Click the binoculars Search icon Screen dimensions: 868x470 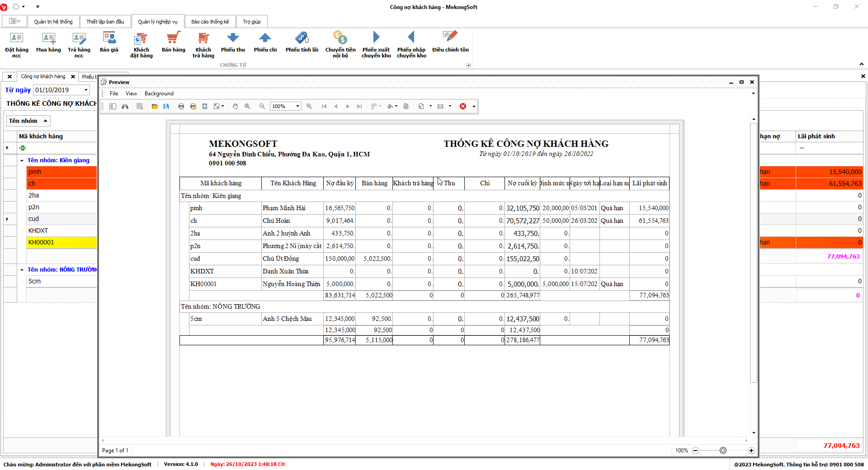click(x=125, y=106)
